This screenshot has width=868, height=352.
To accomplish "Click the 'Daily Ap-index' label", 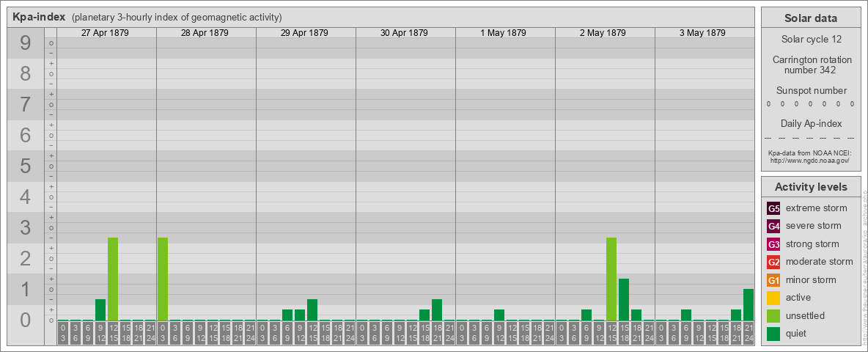I will pyautogui.click(x=812, y=123).
